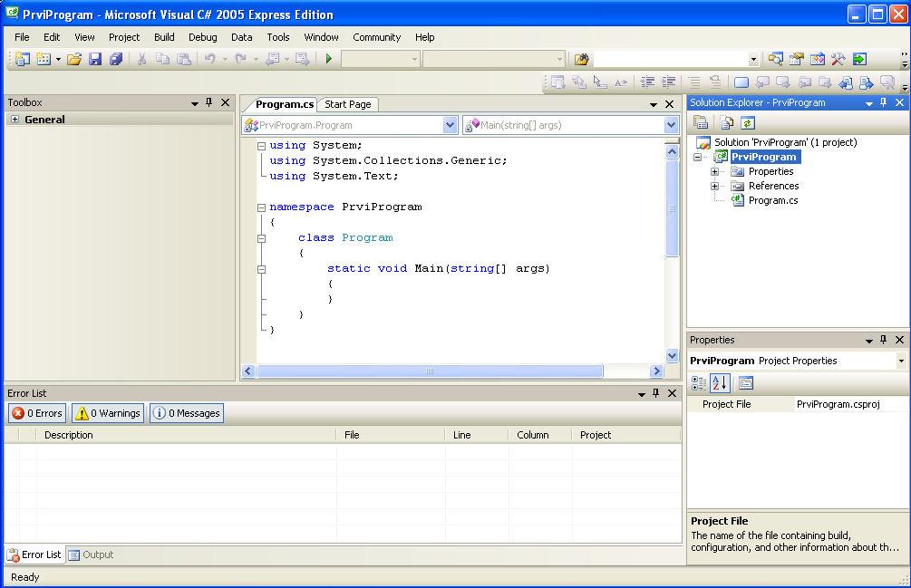Toggle a bookmark with the blue rectangle icon

pyautogui.click(x=741, y=82)
